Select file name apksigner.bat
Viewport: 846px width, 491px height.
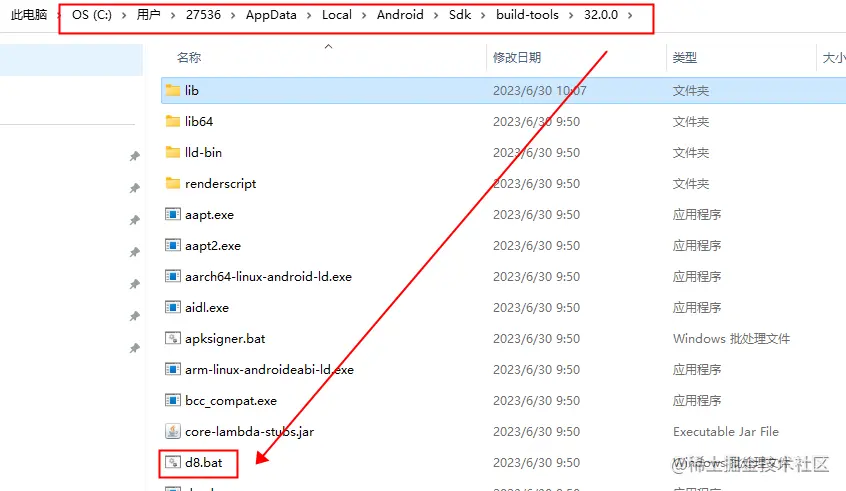(225, 339)
